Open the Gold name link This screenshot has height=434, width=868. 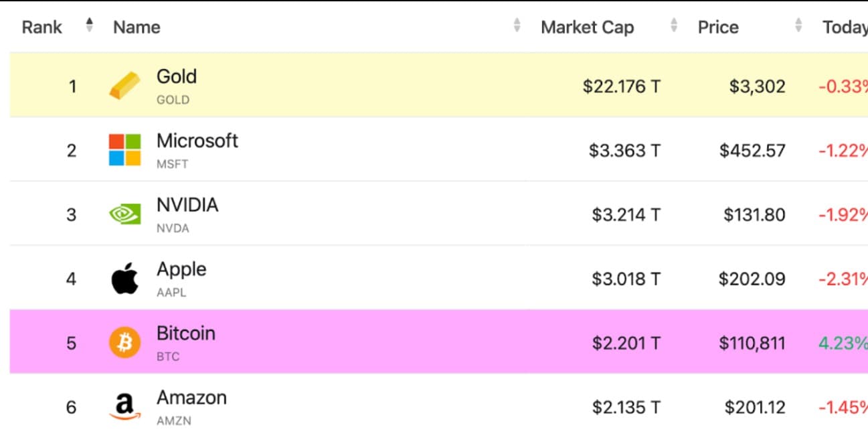[x=177, y=76]
